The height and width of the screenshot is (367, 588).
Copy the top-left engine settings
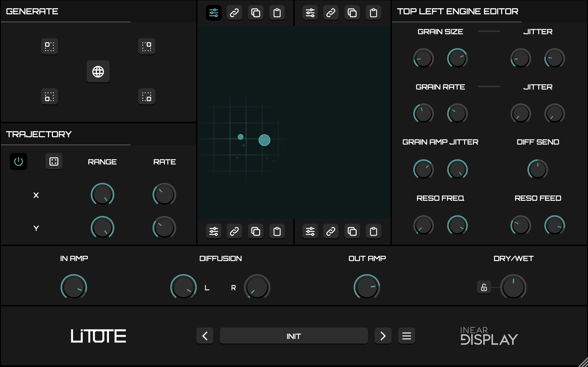(256, 13)
